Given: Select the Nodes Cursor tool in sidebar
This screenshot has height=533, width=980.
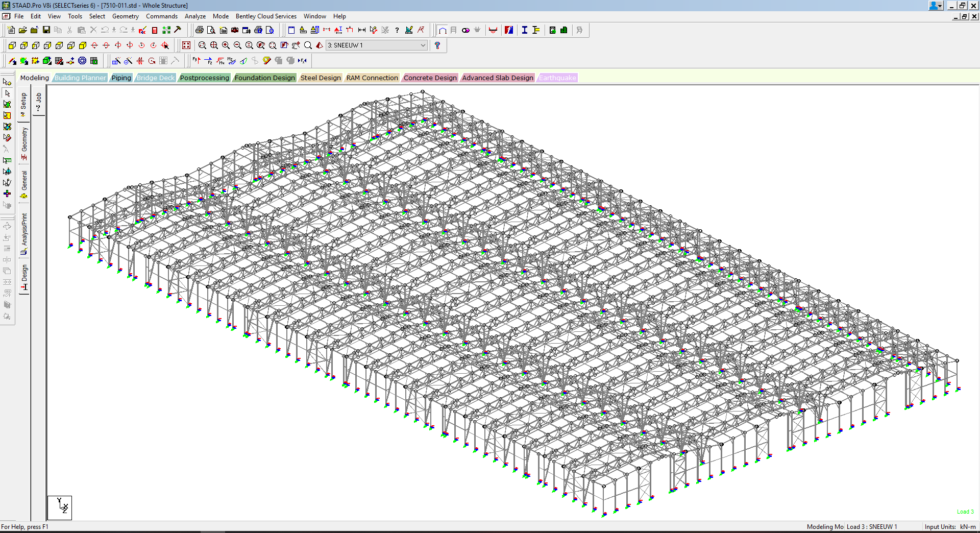Looking at the screenshot, I should tap(7, 82).
